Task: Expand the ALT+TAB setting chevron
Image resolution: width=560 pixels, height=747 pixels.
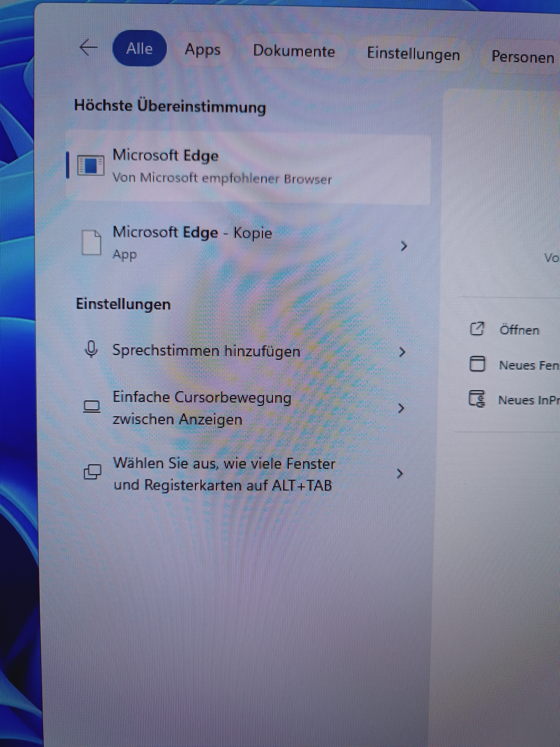Action: coord(400,474)
